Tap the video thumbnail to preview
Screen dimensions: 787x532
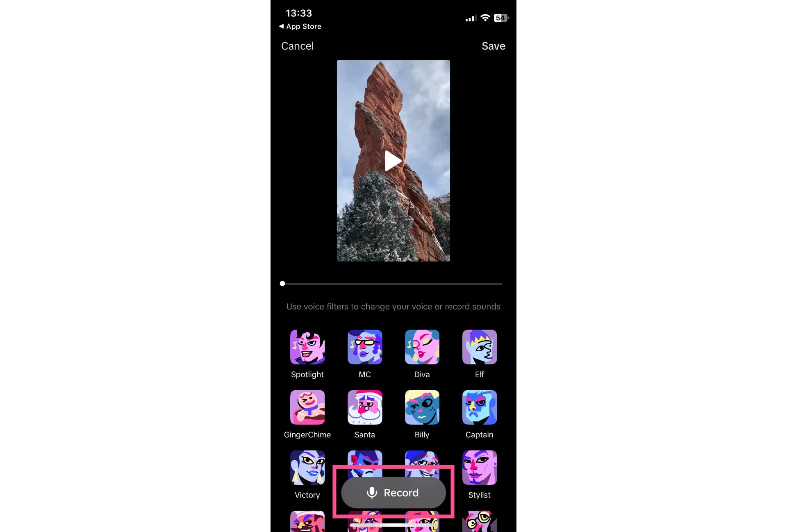[393, 161]
